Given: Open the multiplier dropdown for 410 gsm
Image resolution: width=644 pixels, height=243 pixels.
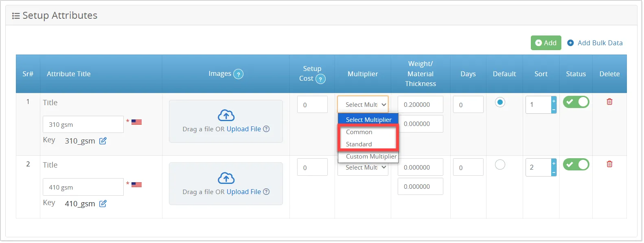Looking at the screenshot, I should [363, 168].
